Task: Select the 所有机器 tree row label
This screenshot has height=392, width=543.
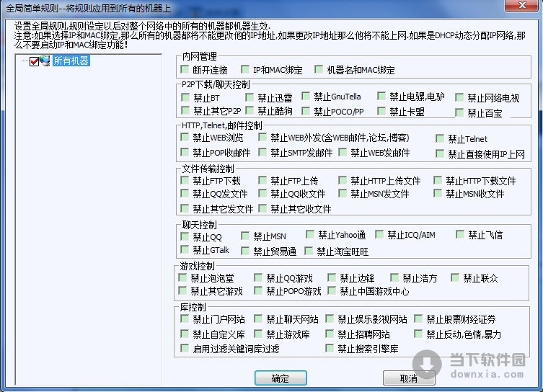Action: [71, 61]
